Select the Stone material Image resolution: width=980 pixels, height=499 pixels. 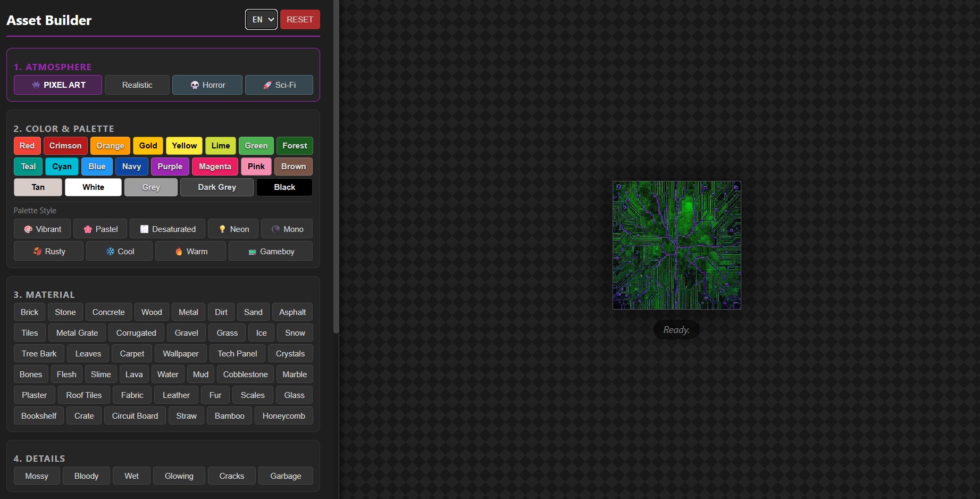[x=65, y=312]
